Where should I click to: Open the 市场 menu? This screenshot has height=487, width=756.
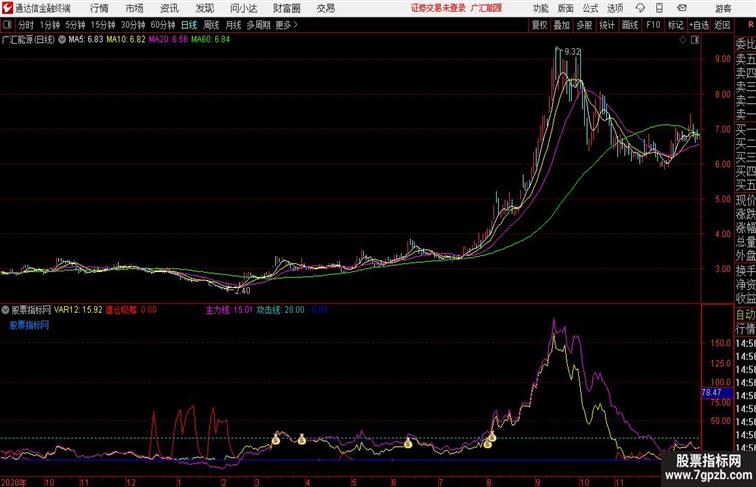(135, 8)
